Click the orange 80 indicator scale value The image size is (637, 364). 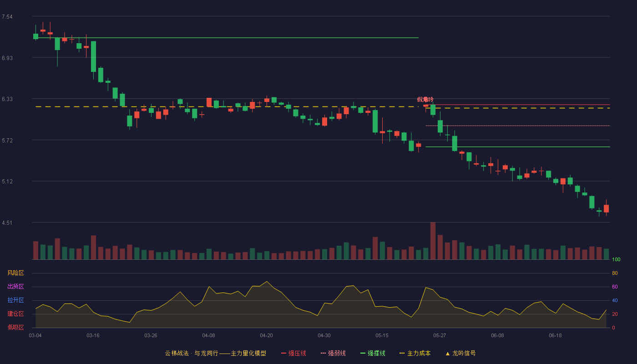(615, 273)
